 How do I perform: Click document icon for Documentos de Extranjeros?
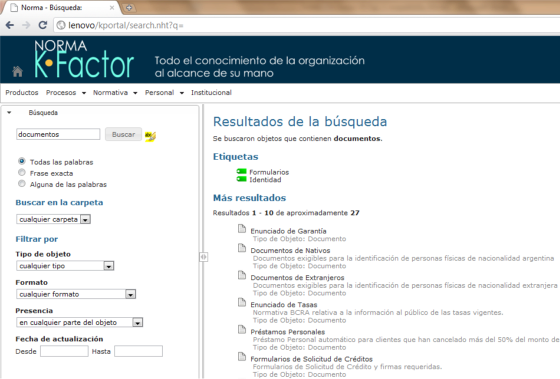point(242,275)
